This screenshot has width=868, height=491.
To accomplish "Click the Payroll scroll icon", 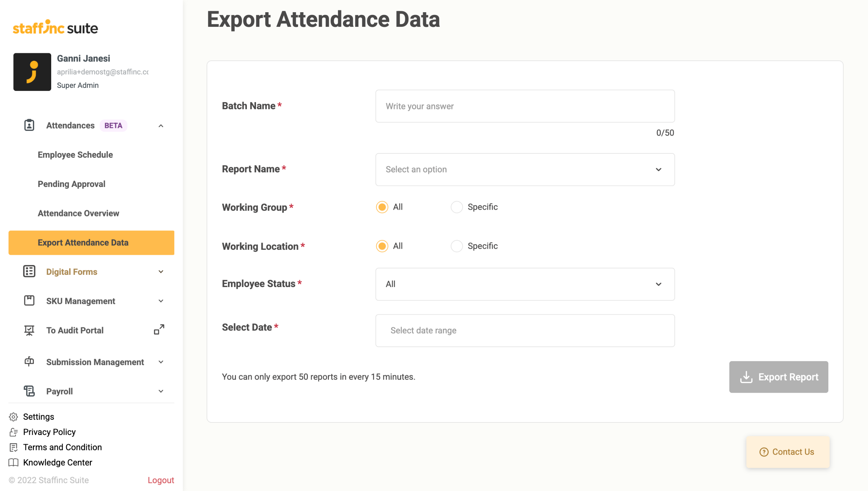I will (29, 391).
